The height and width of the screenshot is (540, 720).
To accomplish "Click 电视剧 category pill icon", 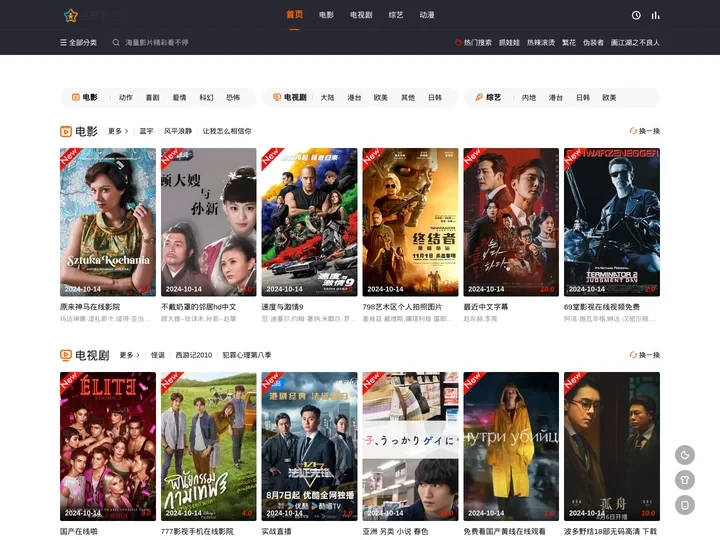I will (277, 97).
